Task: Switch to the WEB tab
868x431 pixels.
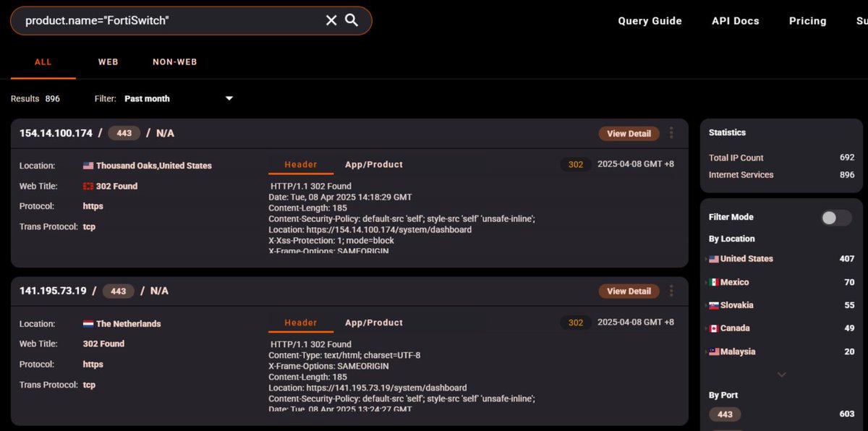Action: (x=109, y=62)
